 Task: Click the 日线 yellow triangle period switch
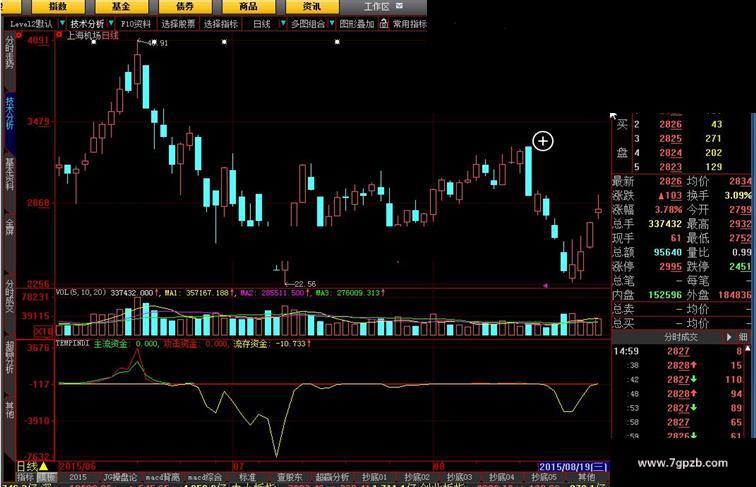[x=44, y=466]
